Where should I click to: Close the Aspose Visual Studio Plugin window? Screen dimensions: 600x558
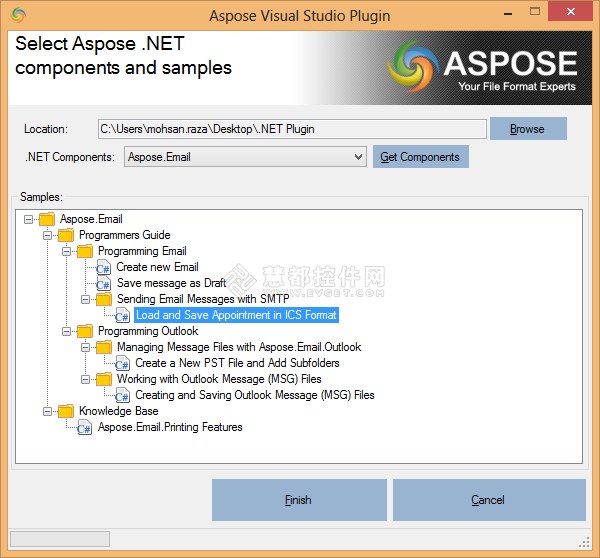click(x=571, y=11)
